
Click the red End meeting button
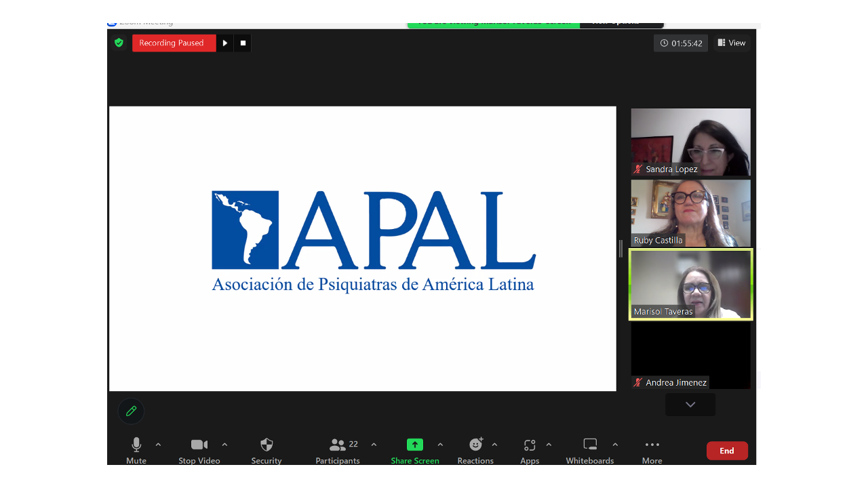pos(727,451)
